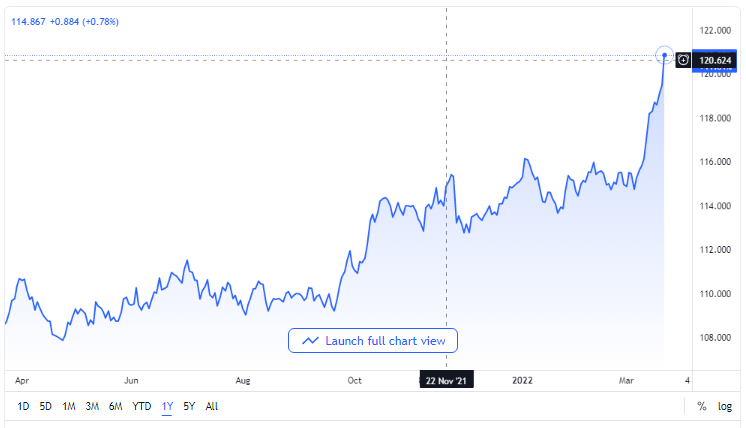
Task: Click the 22 Nov '21 date marker
Action: click(445, 381)
